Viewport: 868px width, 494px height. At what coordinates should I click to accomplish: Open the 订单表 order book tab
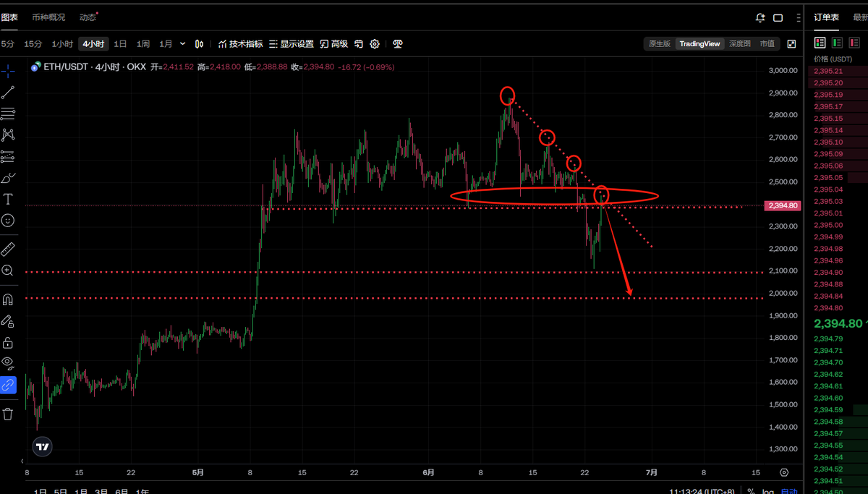(827, 17)
